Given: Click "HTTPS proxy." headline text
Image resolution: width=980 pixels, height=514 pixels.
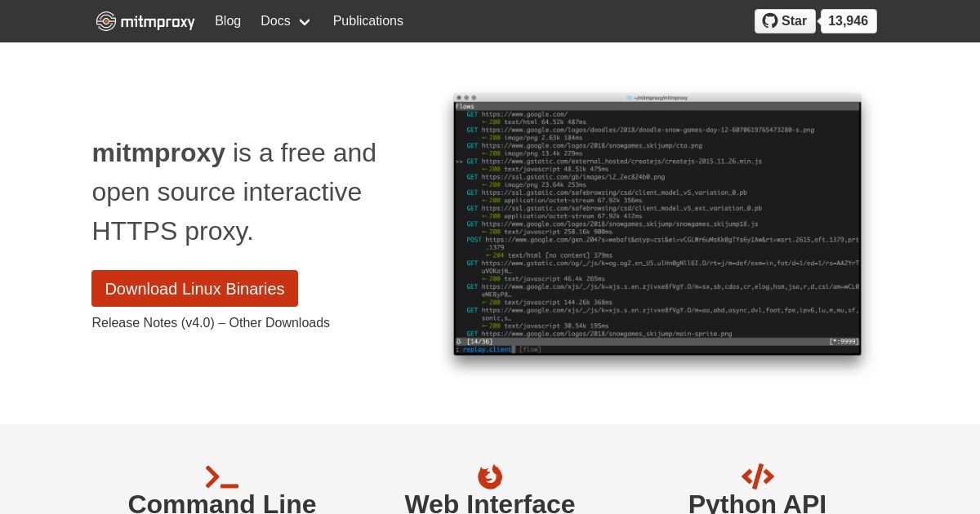Looking at the screenshot, I should (x=173, y=232).
